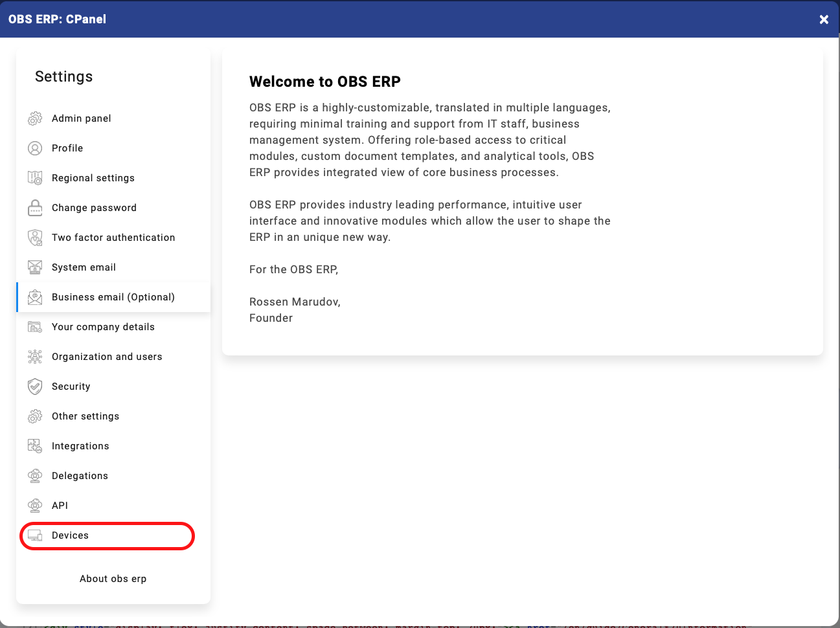The height and width of the screenshot is (628, 840).
Task: Click the 'Founder' text
Action: click(271, 318)
